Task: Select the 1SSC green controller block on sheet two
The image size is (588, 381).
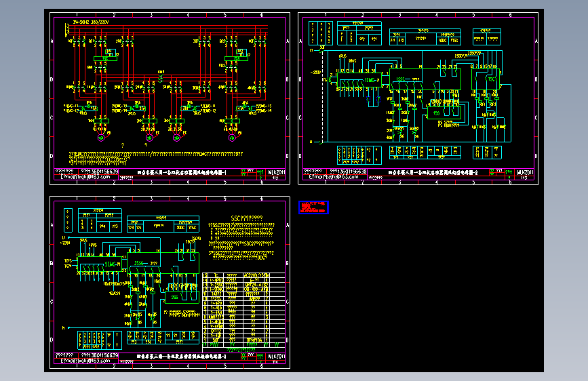Action: pos(425,79)
